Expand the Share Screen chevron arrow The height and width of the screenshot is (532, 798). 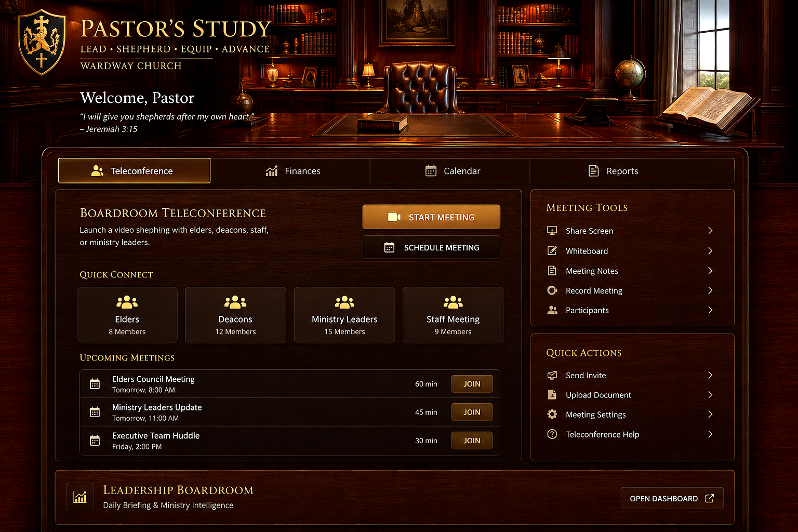(710, 230)
